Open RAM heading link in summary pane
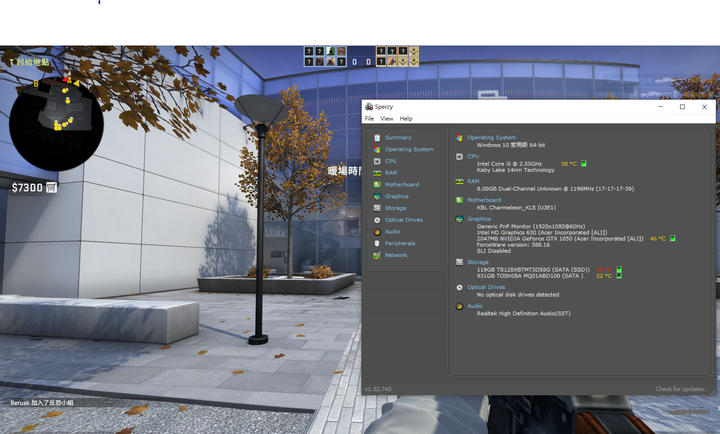 click(x=473, y=181)
